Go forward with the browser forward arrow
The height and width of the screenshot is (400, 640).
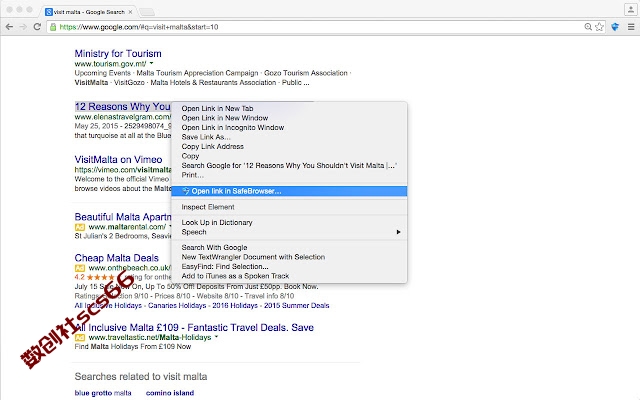(23, 27)
